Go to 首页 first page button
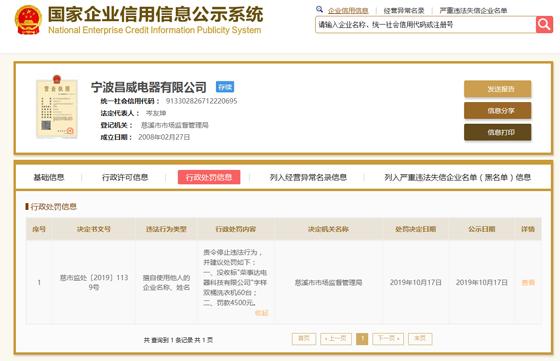 (x=304, y=339)
